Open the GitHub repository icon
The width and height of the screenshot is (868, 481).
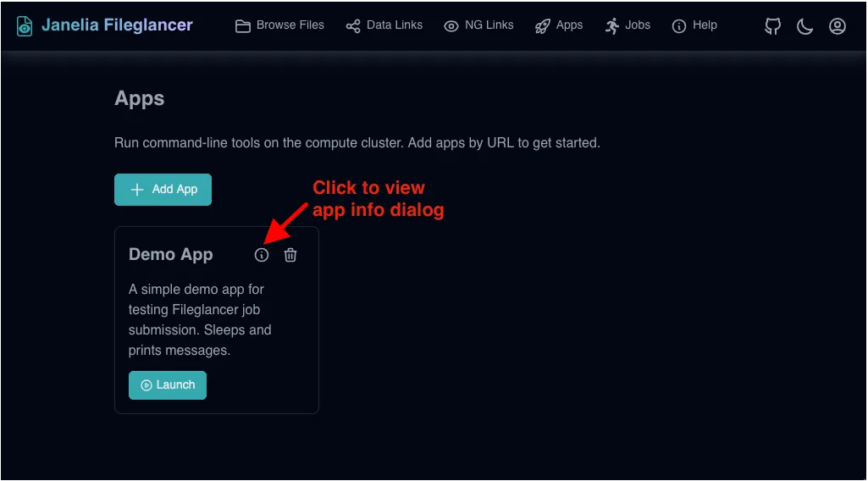[x=772, y=26]
